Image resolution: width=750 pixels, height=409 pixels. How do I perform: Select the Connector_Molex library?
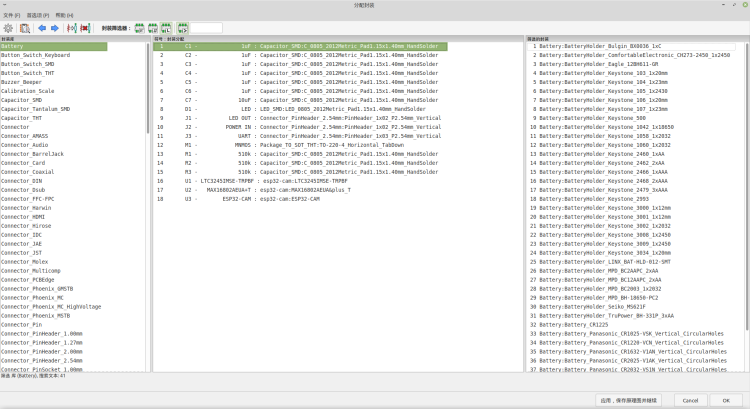(x=24, y=262)
